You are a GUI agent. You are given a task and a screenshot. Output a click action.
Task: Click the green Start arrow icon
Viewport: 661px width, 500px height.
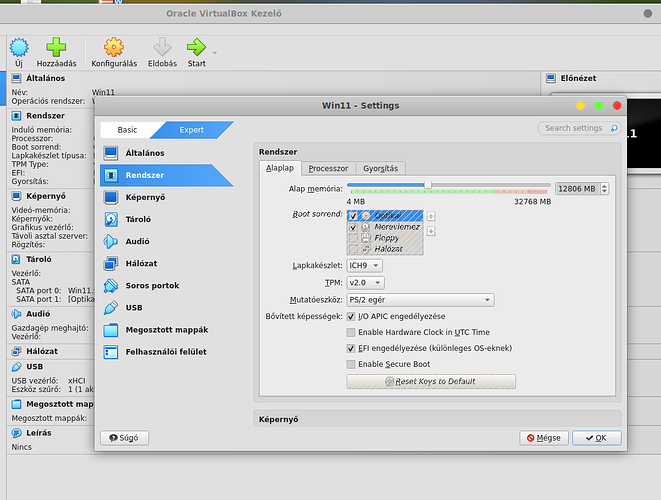click(196, 47)
